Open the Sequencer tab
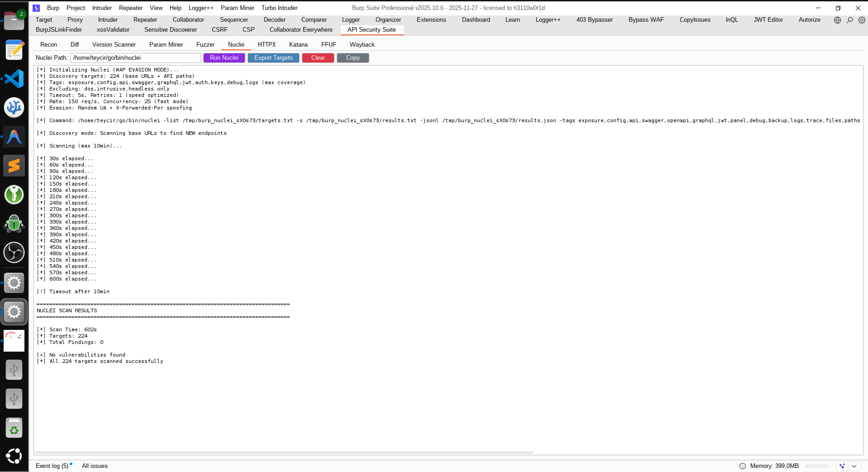Viewport: 868px width, 472px height. [x=234, y=19]
